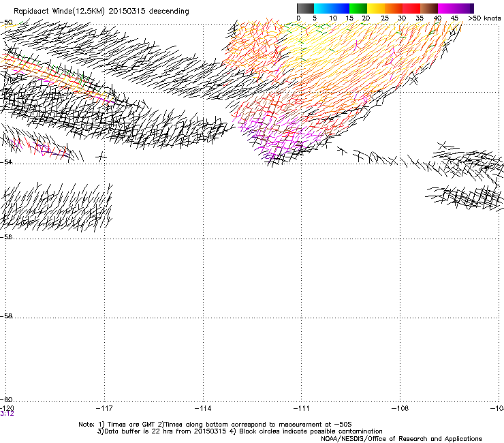Click the '-56' latitude axis label

[6, 237]
